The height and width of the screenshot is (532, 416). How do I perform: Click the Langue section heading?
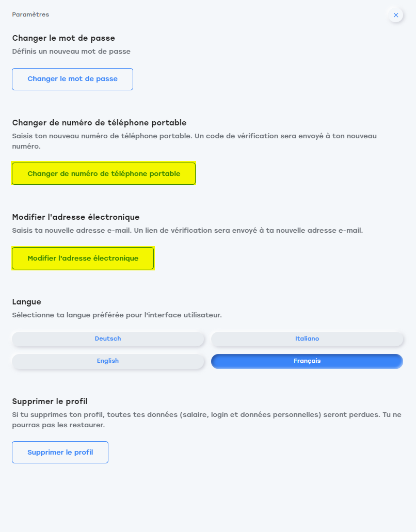pos(26,302)
